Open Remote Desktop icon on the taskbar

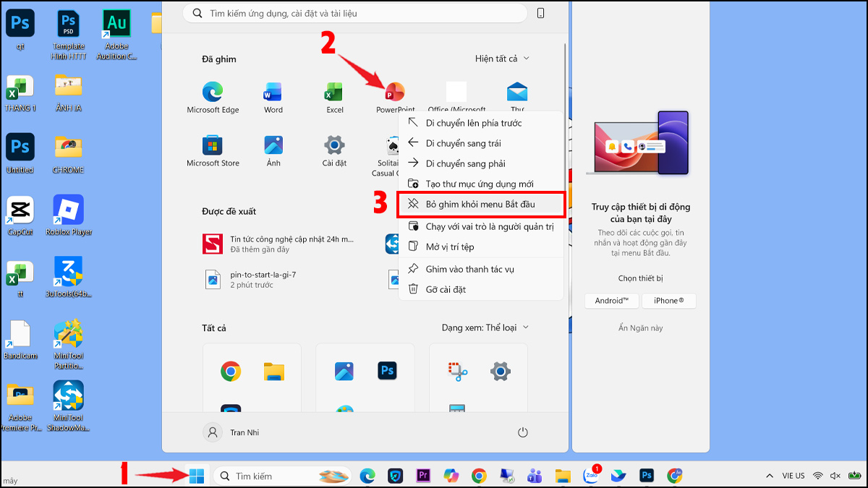click(x=507, y=476)
